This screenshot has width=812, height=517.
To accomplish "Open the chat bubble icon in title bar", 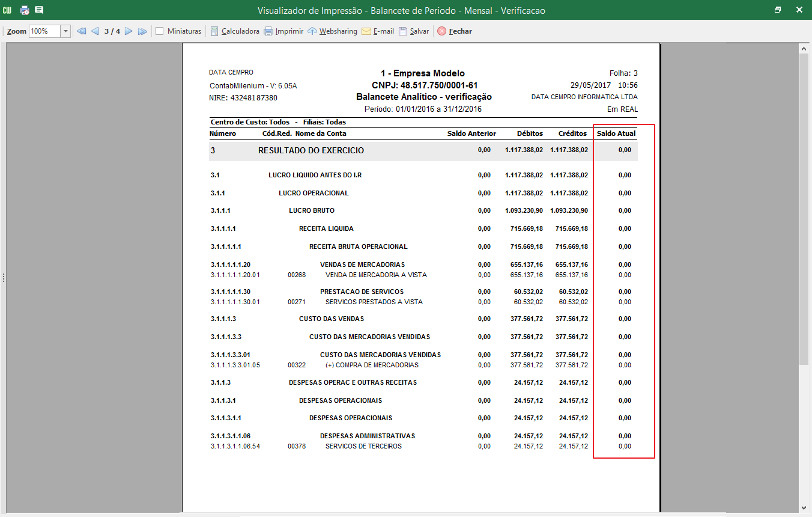I will (x=39, y=10).
